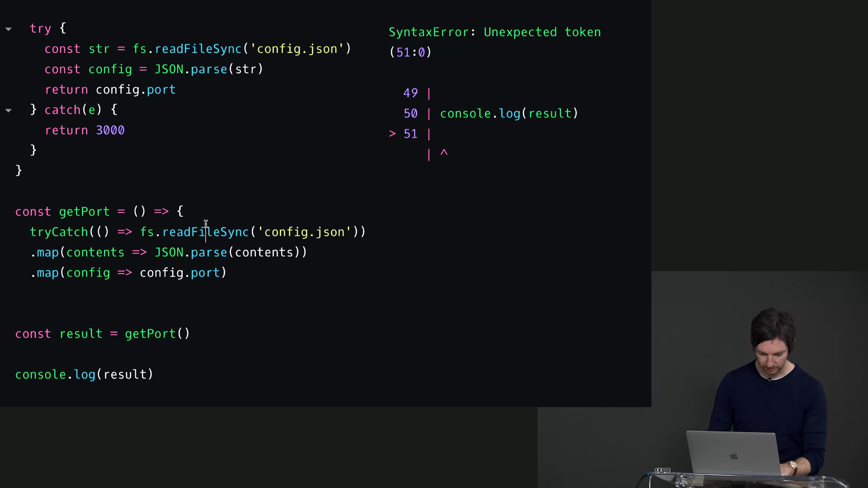This screenshot has height=488, width=868.
Task: Click console.log(result) in the editor
Action: [x=84, y=374]
